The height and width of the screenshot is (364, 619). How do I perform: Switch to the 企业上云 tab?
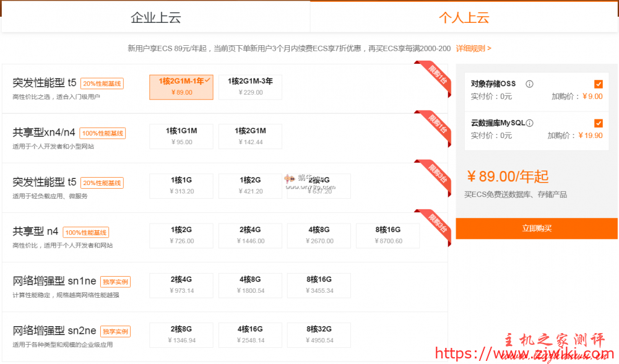[x=155, y=17]
